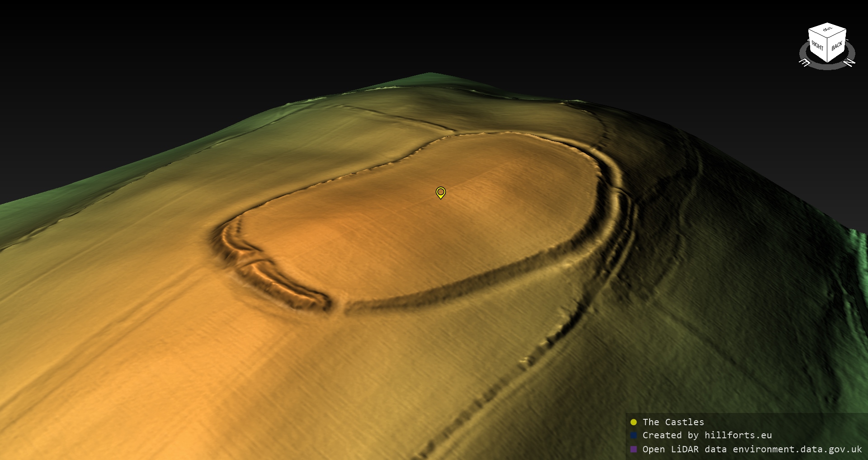This screenshot has width=868, height=460.
Task: Click the N letter on the compass ring
Action: point(850,63)
